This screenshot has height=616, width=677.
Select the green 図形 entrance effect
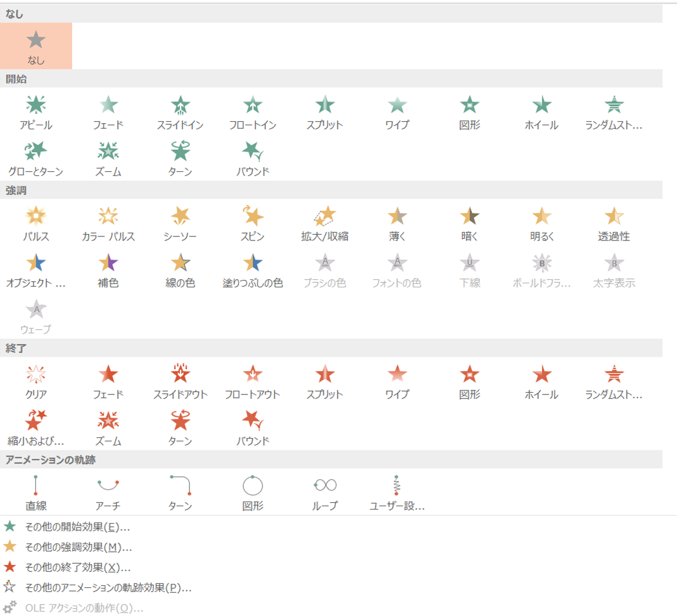(x=469, y=113)
